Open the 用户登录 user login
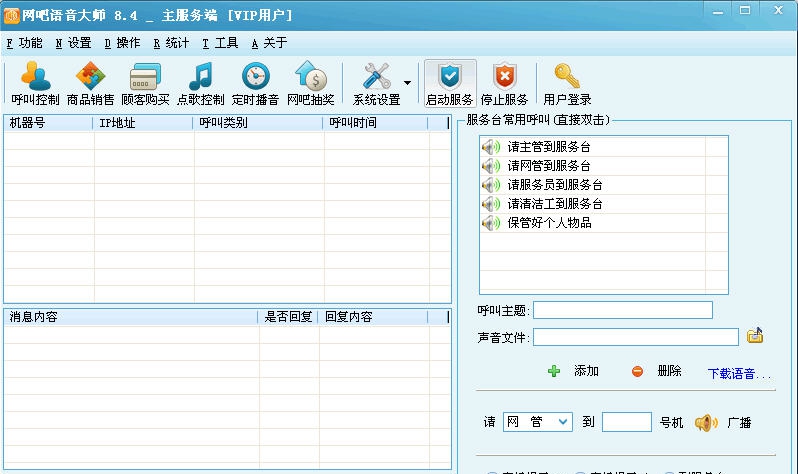 [567, 83]
